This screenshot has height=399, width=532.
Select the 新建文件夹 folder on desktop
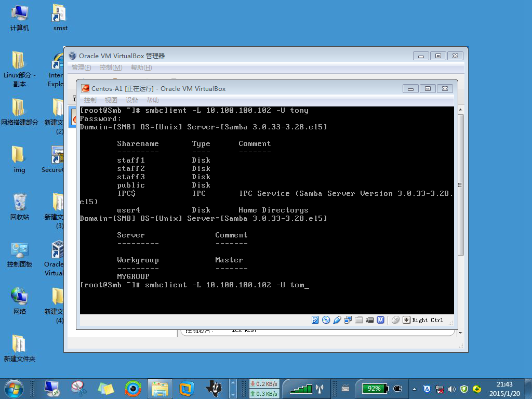tap(19, 349)
